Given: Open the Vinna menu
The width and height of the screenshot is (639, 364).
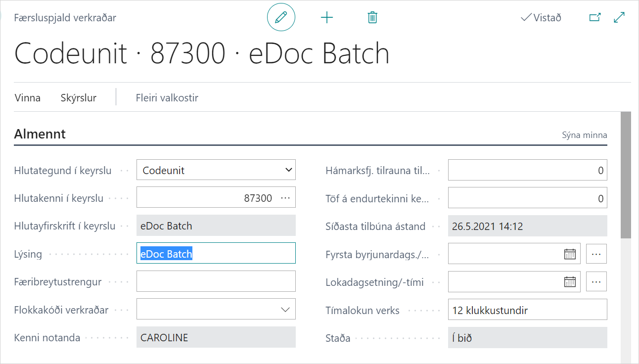Looking at the screenshot, I should click(28, 97).
